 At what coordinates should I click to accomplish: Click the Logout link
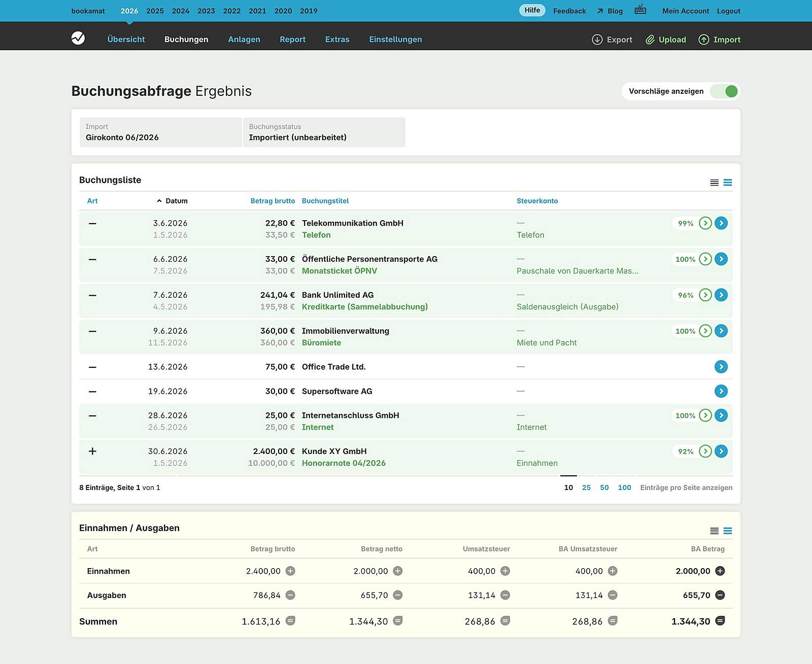pyautogui.click(x=728, y=11)
